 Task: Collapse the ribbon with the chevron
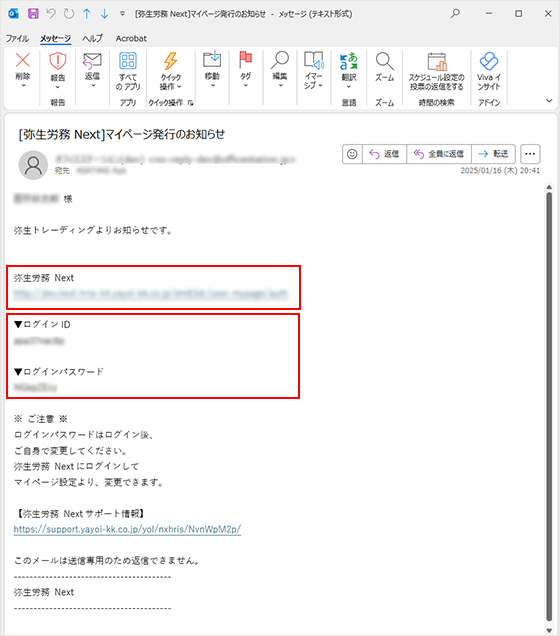click(x=549, y=101)
